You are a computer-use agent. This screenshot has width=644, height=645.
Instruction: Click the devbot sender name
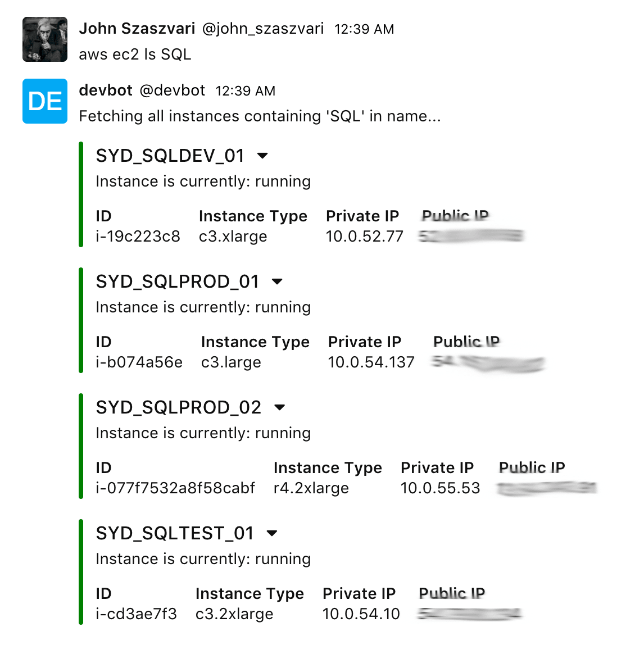click(x=106, y=90)
